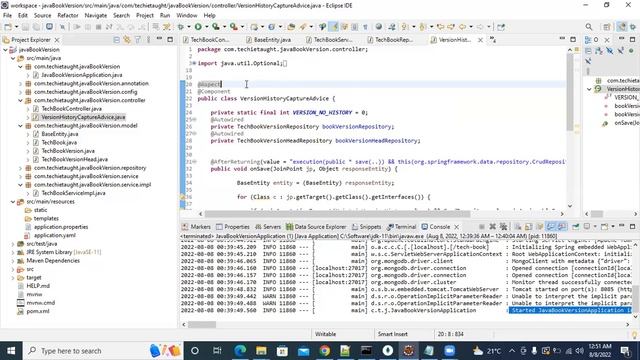
Task: Toggle Show Whitespace Characters in toolbar
Action: pyautogui.click(x=365, y=27)
